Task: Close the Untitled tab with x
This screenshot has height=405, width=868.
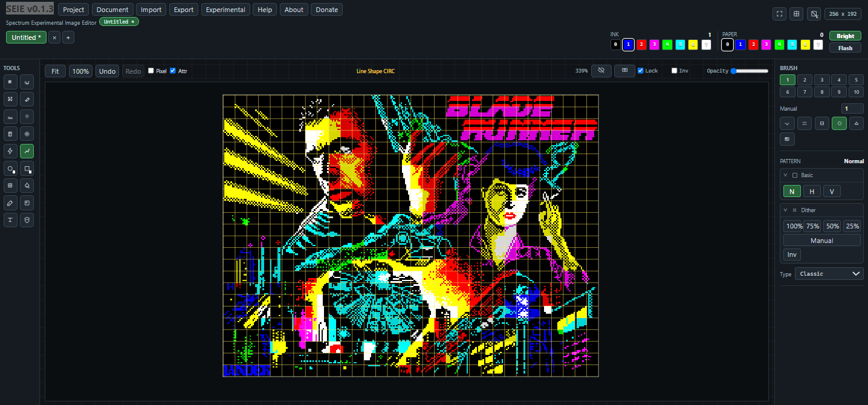Action: point(54,37)
